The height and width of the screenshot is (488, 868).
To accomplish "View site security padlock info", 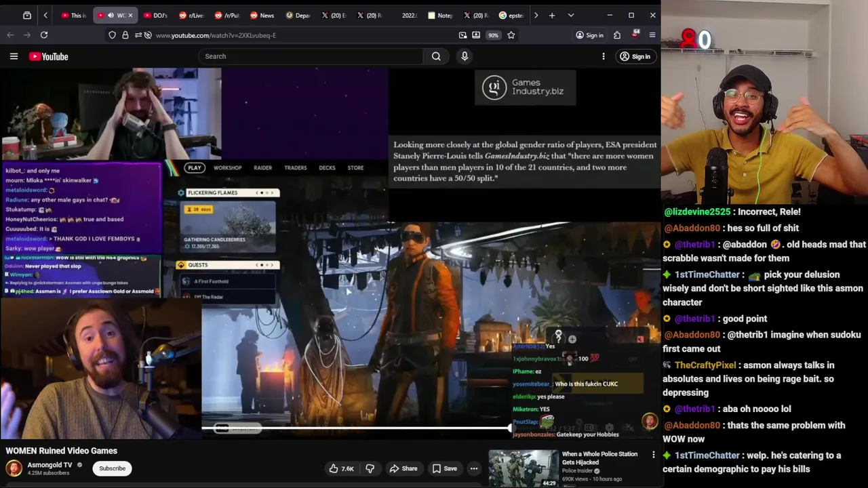I will click(125, 35).
